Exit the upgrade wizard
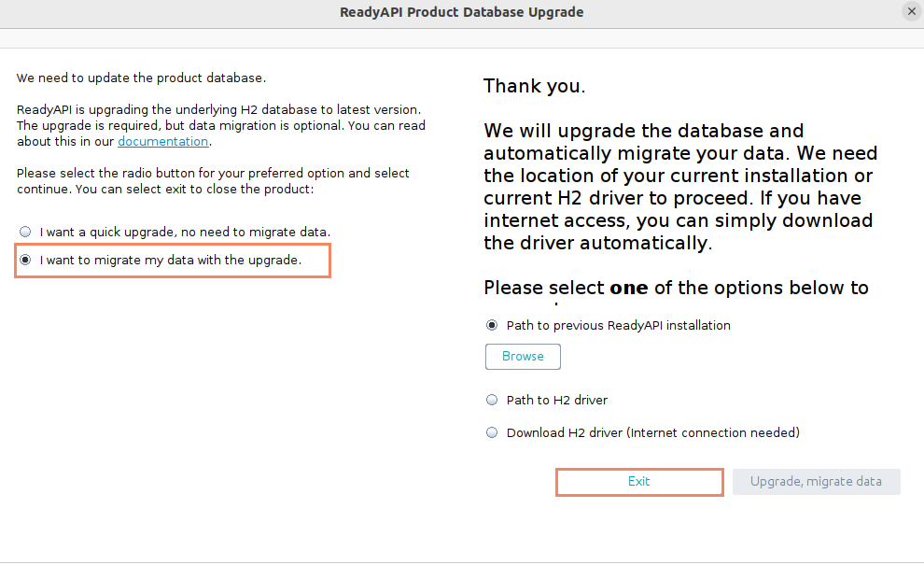This screenshot has width=924, height=579. pos(638,481)
